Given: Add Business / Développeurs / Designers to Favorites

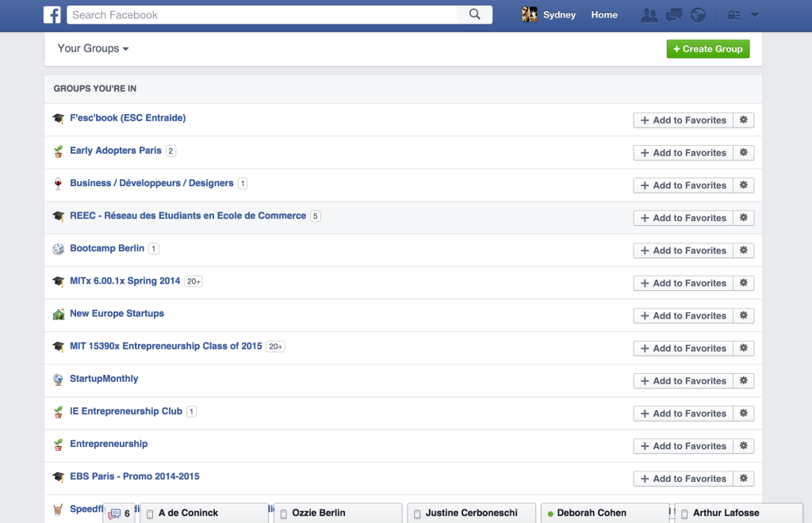Looking at the screenshot, I should tap(683, 185).
